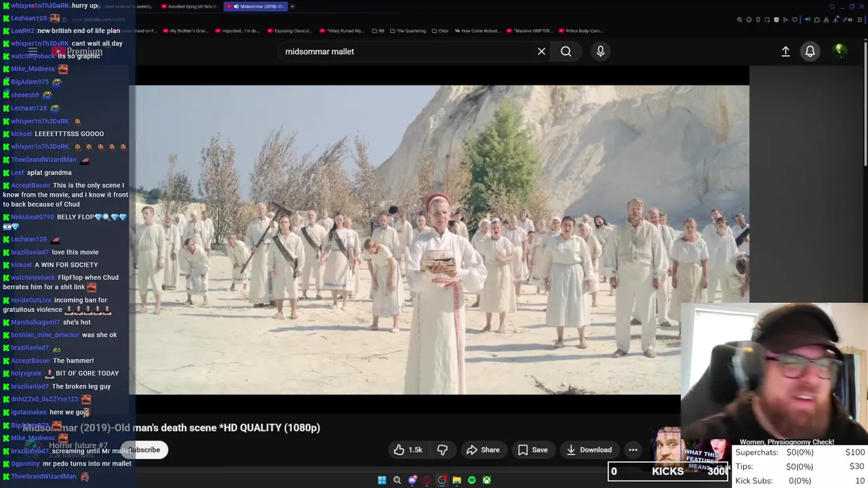Image resolution: width=868 pixels, height=488 pixels.
Task: Open Spotify from the taskbar
Action: 471,480
